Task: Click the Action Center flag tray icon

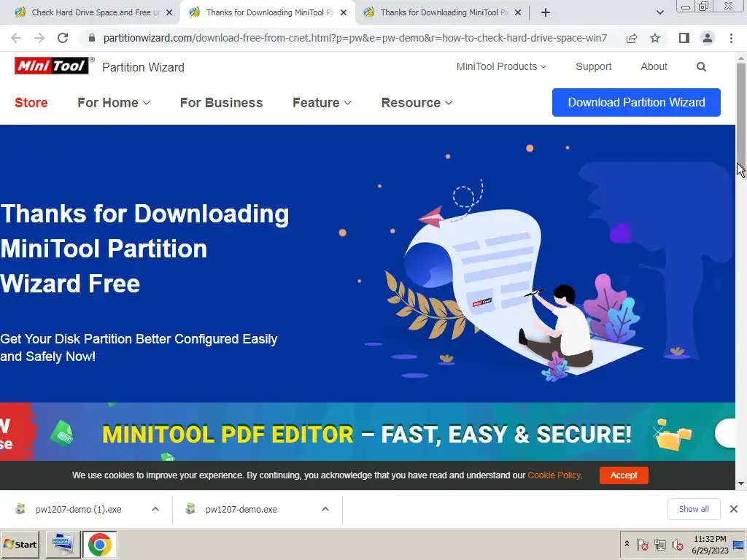Action: click(x=642, y=544)
